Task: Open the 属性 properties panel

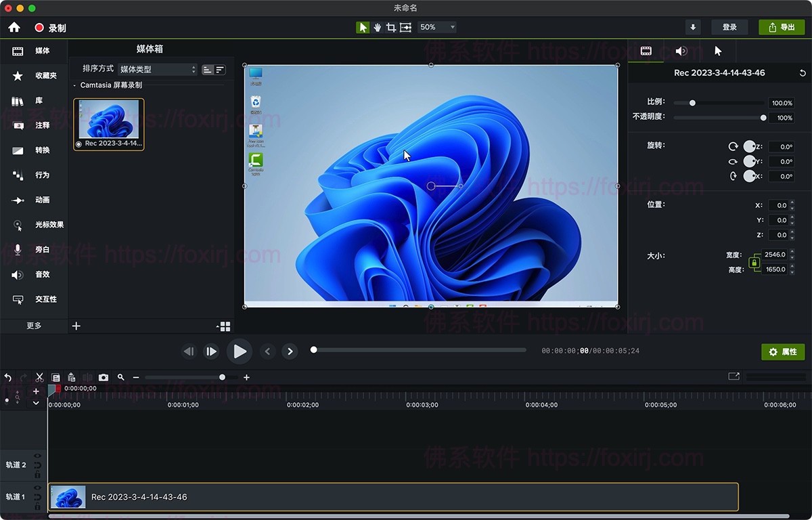Action: pos(783,351)
